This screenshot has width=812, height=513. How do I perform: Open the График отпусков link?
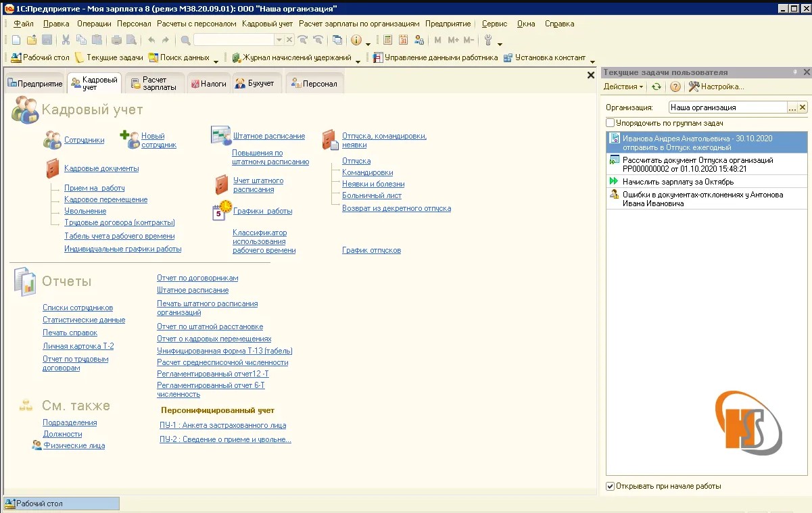371,250
